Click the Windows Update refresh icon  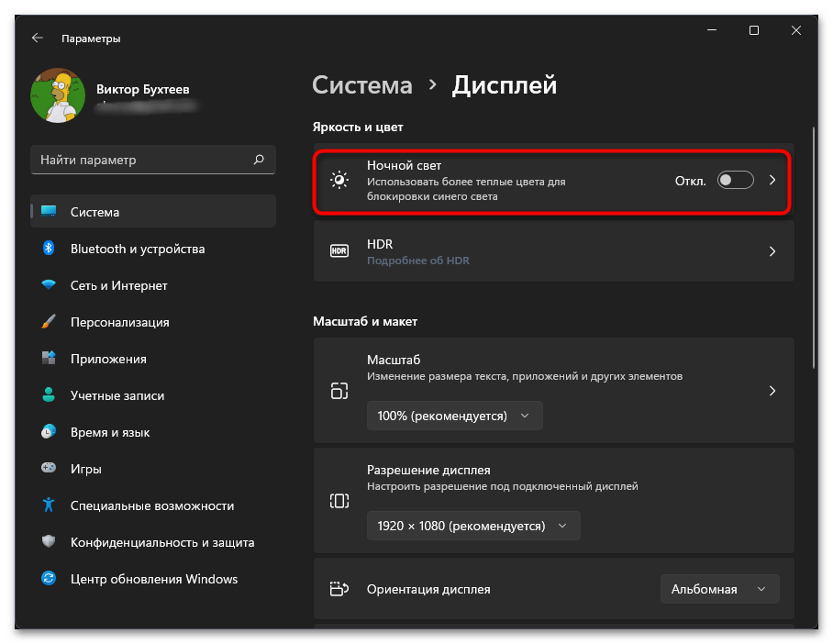tap(49, 578)
